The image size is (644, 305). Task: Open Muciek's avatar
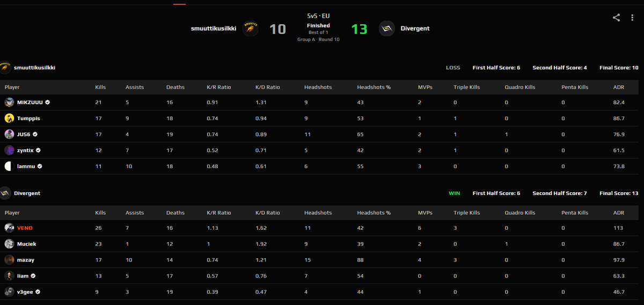point(9,244)
